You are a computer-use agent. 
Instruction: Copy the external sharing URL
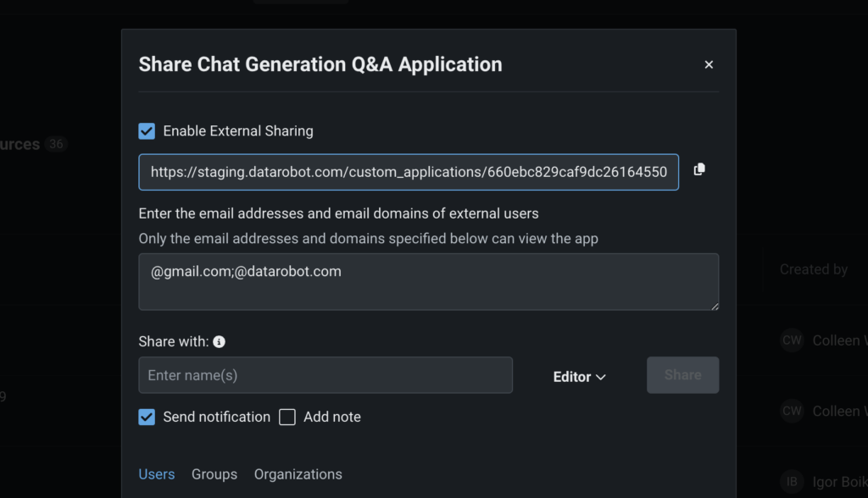[x=698, y=169]
